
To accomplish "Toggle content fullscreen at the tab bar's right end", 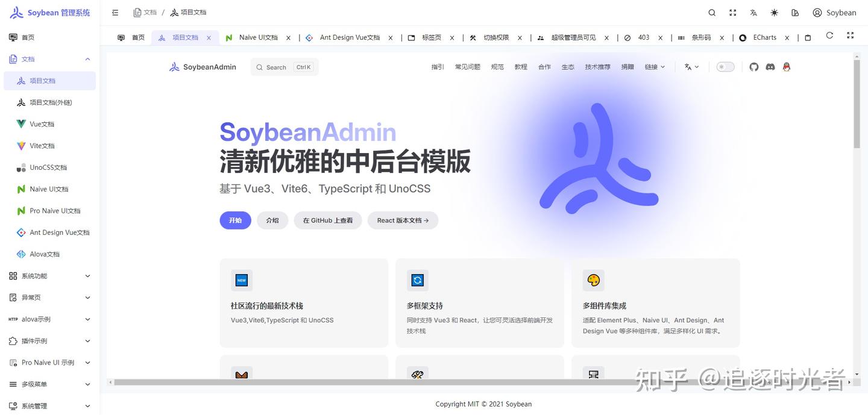I will click(850, 36).
